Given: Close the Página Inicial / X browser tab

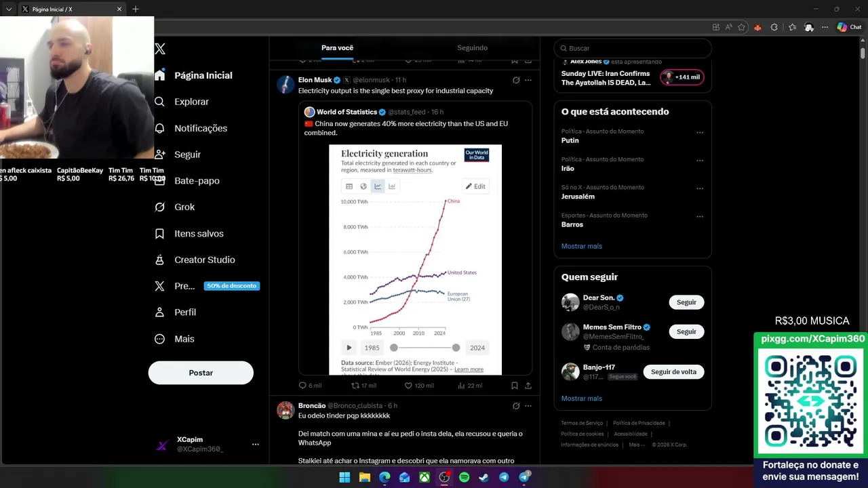Looking at the screenshot, I should click(x=119, y=9).
